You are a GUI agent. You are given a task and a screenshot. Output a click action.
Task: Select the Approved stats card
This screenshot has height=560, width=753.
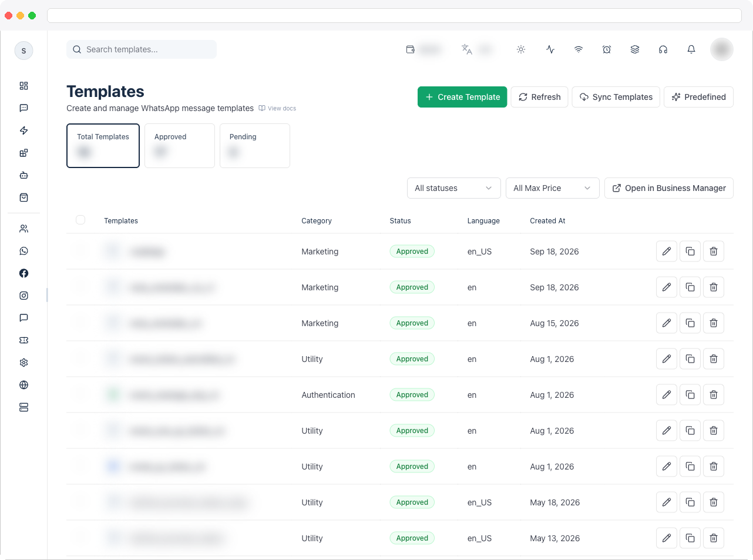[180, 146]
